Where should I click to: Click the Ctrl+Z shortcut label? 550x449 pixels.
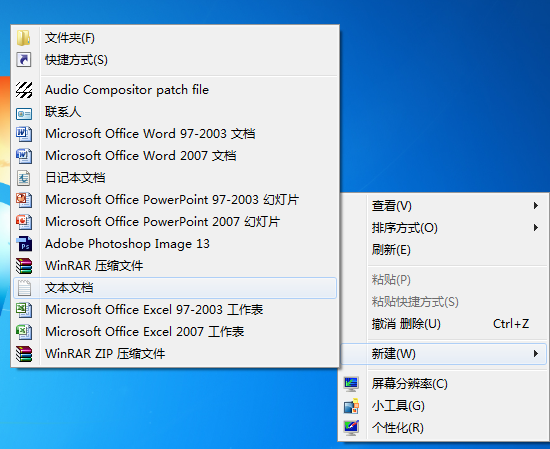pyautogui.click(x=511, y=324)
